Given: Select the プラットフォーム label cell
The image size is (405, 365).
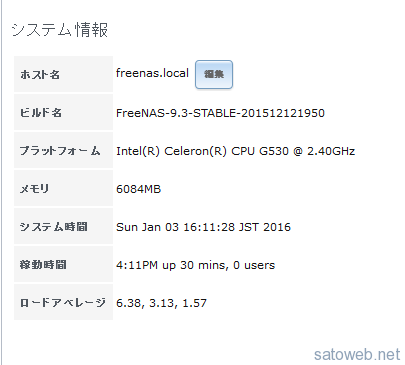Looking at the screenshot, I should click(x=63, y=150).
